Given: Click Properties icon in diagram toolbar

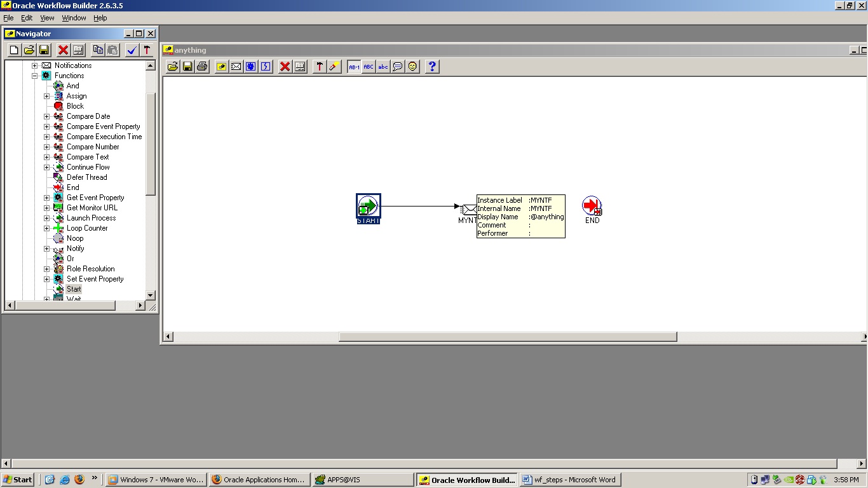Looking at the screenshot, I should coord(300,67).
